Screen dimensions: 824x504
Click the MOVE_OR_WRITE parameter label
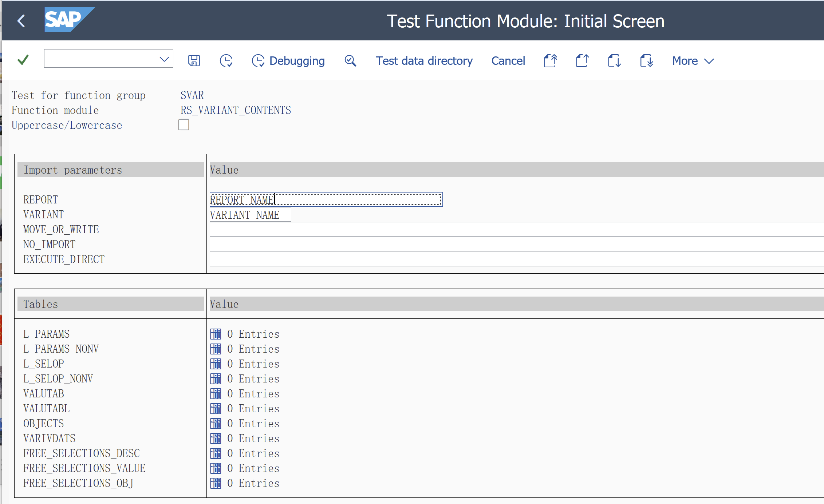click(x=61, y=229)
